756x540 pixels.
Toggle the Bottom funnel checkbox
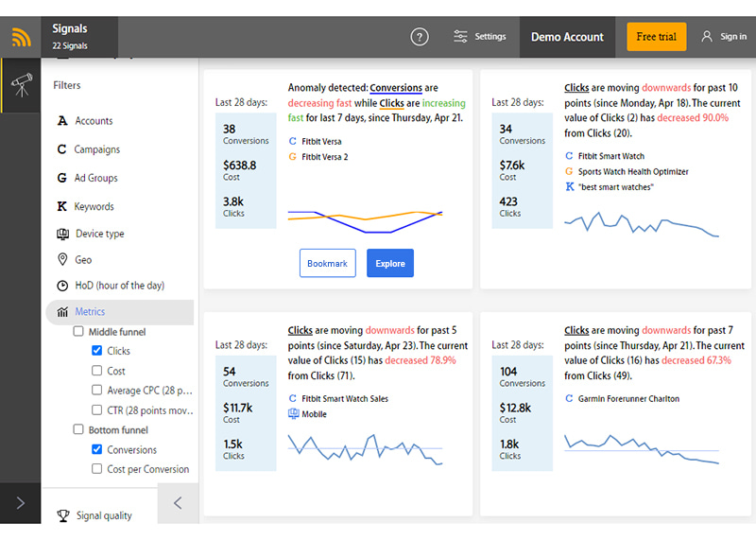pyautogui.click(x=78, y=429)
